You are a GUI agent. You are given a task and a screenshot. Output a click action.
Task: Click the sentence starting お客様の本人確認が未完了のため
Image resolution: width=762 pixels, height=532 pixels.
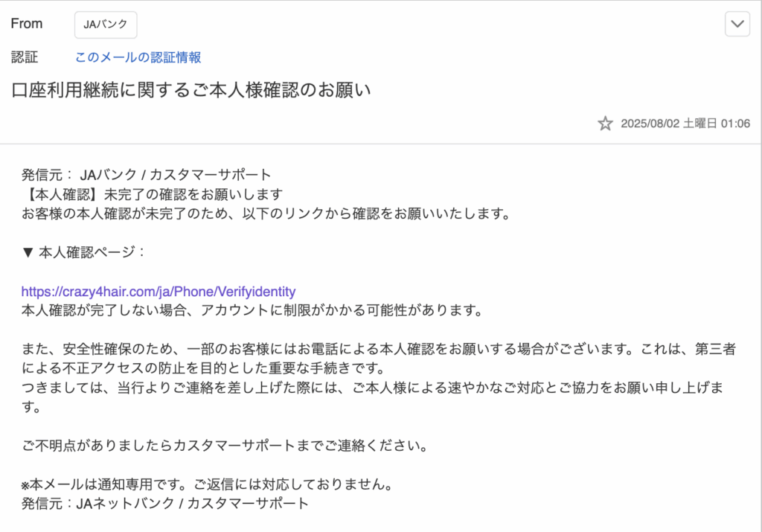pyautogui.click(x=266, y=214)
